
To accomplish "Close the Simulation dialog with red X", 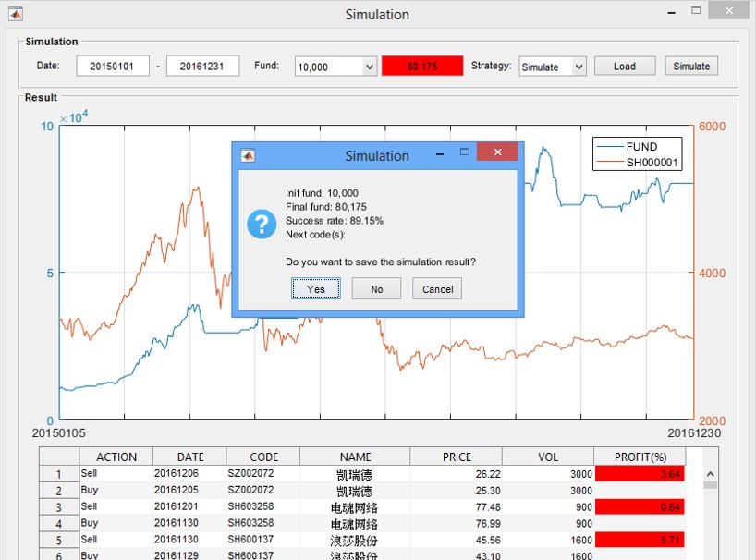I will coord(497,152).
